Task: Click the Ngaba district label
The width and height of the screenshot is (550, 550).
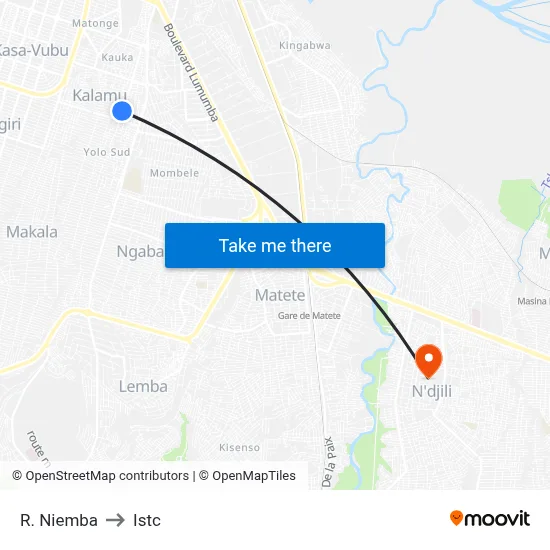Action: tap(140, 251)
